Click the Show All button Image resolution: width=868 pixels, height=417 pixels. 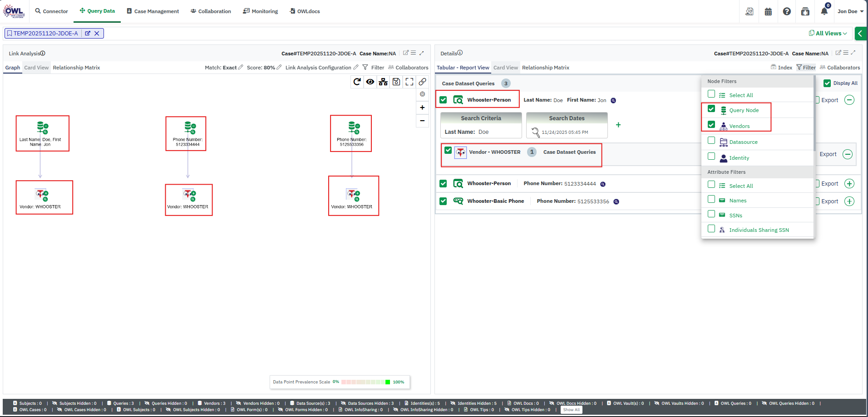[571, 410]
